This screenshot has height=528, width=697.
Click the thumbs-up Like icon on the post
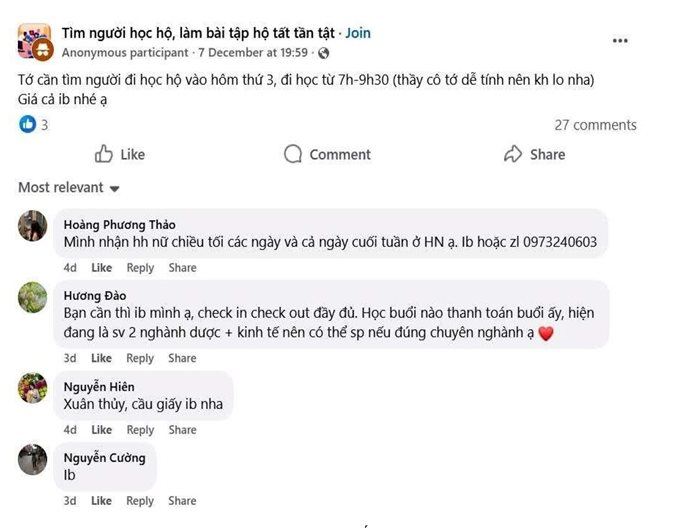coord(104,154)
